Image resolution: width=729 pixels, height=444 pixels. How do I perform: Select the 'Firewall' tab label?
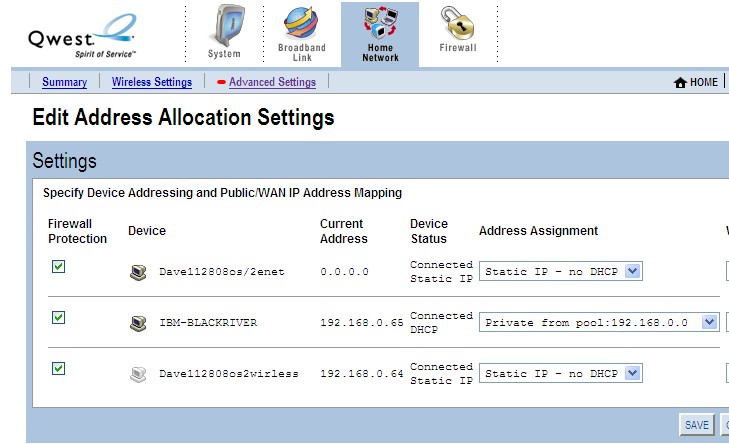tap(458, 47)
